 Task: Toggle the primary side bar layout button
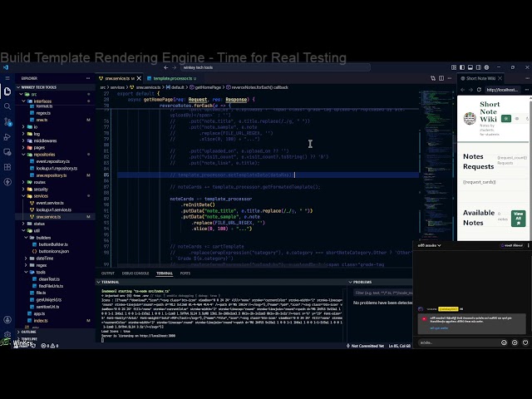point(462,67)
